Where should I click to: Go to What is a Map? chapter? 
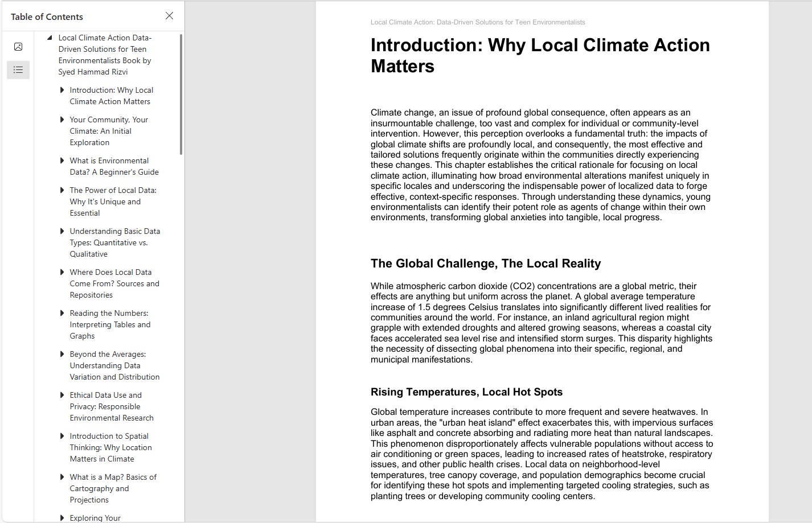click(x=113, y=488)
